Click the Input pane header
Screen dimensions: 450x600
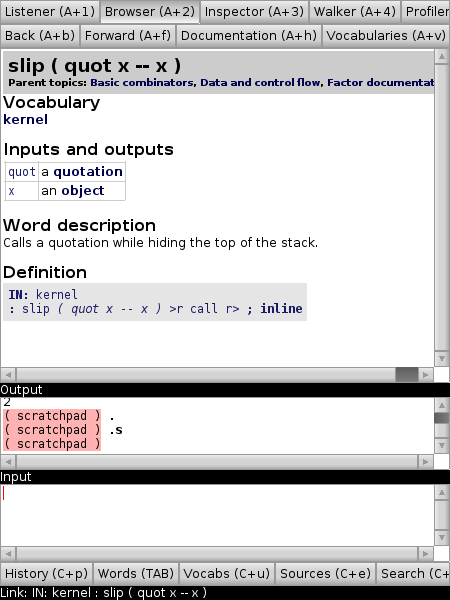pyautogui.click(x=225, y=477)
